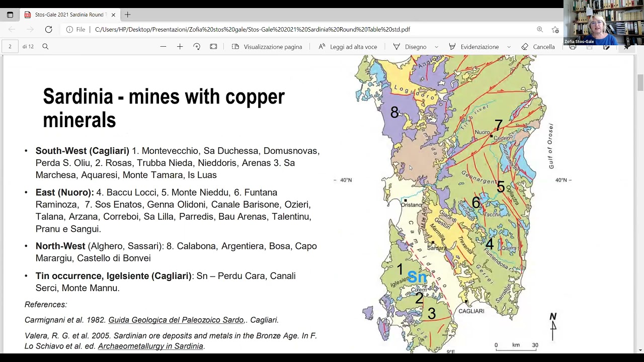The width and height of the screenshot is (644, 362).
Task: Click 'South-West (Cagliari)' bullet heading
Action: (x=83, y=151)
